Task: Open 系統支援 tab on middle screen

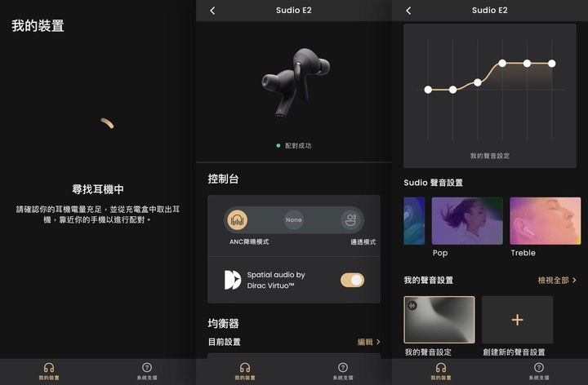Action: pos(343,371)
